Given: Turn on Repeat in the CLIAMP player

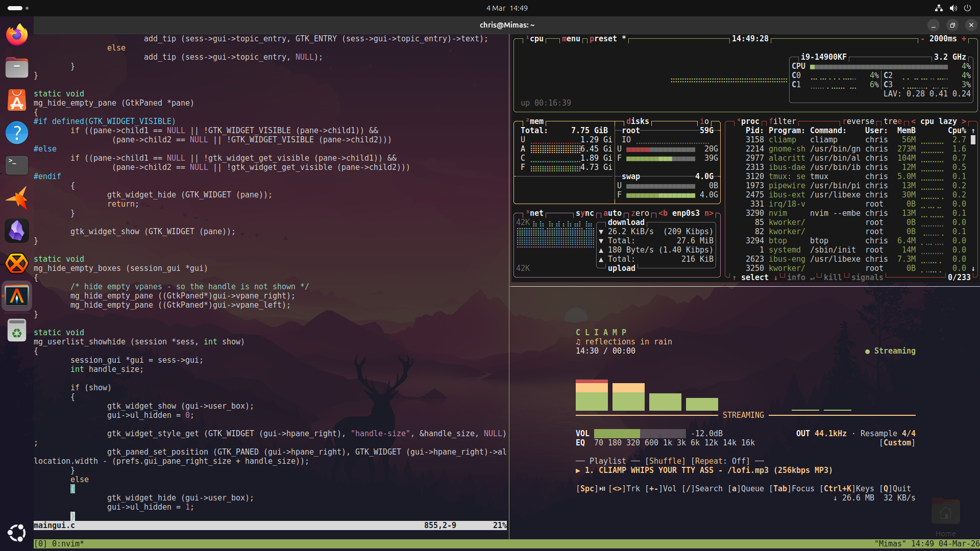Looking at the screenshot, I should pos(721,461).
